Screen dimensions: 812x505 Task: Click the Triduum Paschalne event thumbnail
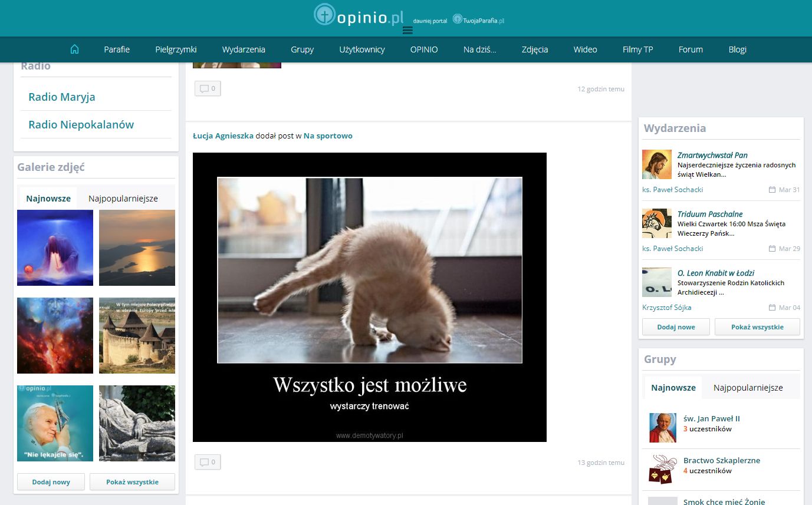657,223
